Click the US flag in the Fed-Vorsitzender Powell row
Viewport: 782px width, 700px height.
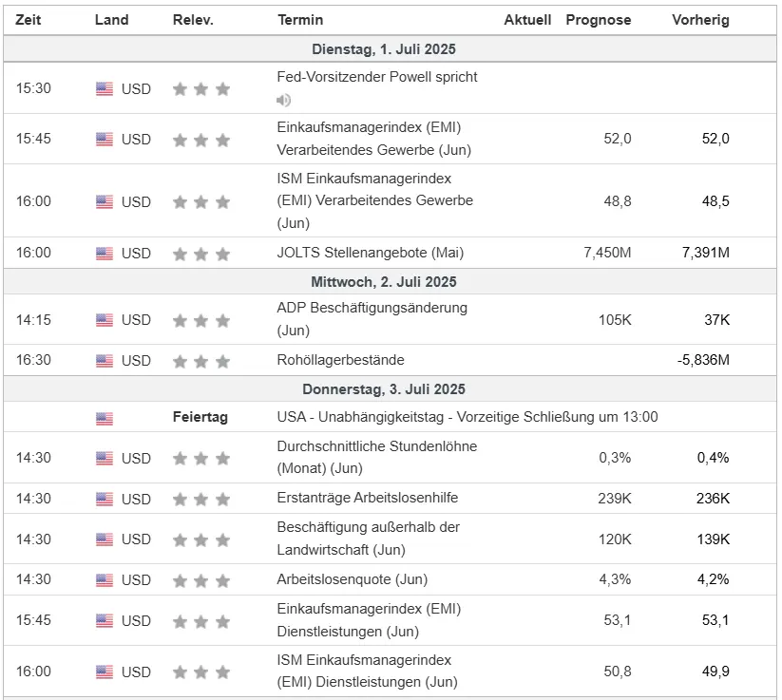pos(105,88)
